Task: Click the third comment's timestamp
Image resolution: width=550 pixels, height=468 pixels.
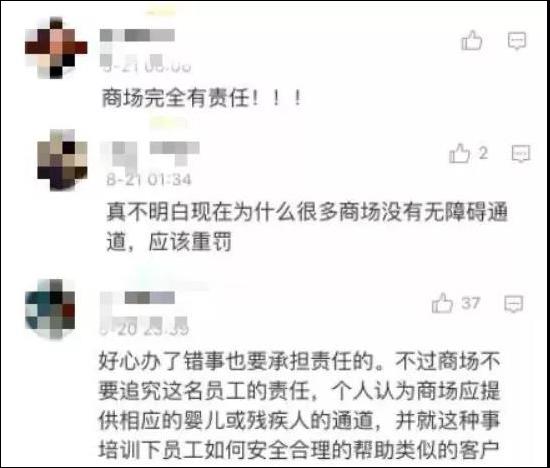Action: click(x=145, y=328)
